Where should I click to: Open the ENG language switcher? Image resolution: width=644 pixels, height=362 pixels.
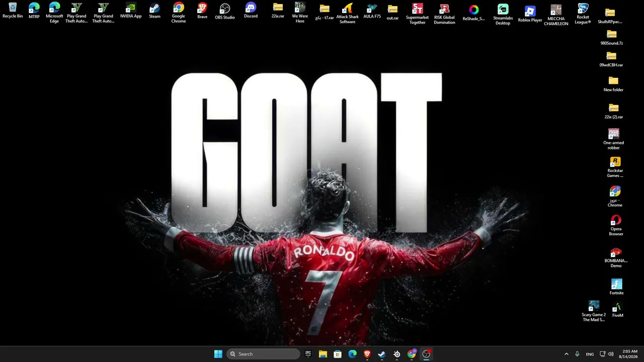(x=590, y=354)
